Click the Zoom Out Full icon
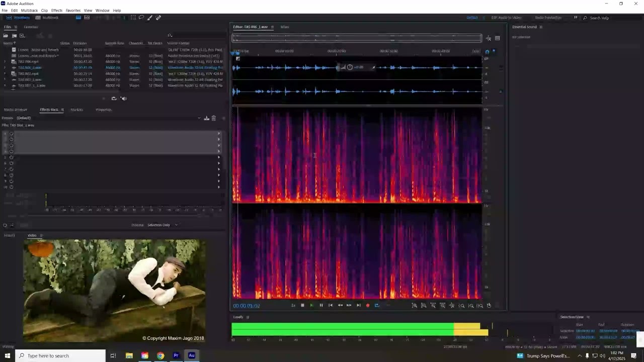 point(452,305)
